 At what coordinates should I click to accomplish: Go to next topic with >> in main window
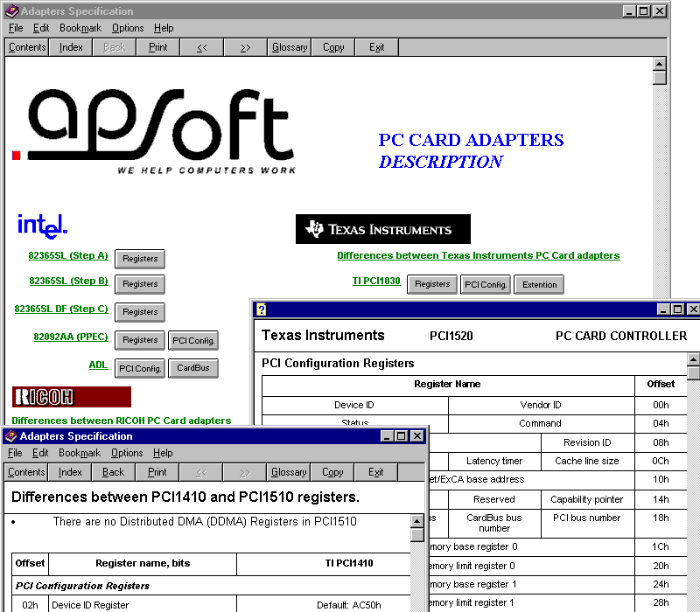(246, 47)
